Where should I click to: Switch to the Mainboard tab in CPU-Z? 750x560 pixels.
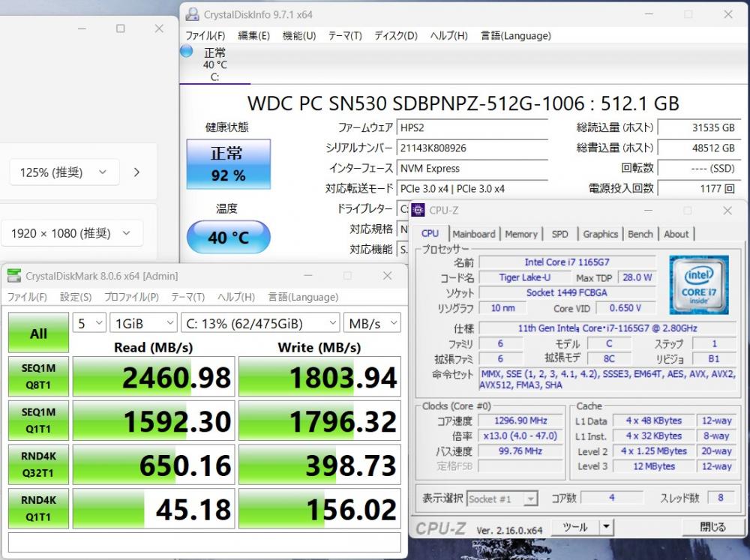473,234
